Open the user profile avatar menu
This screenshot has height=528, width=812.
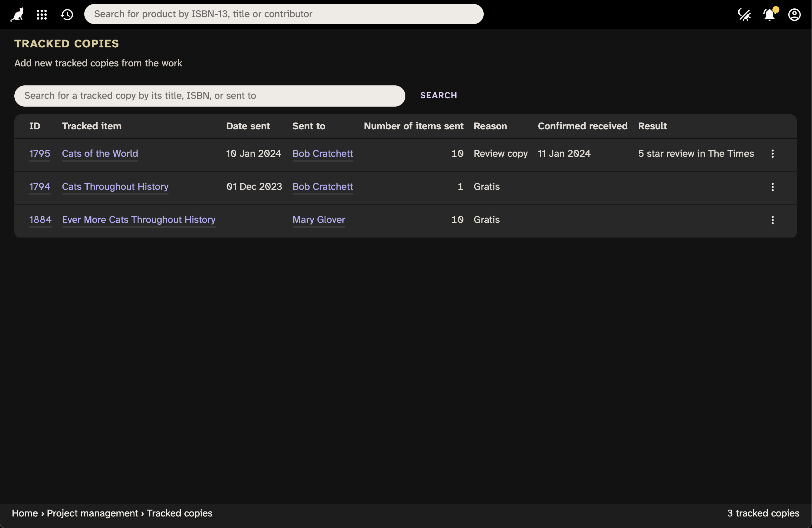point(795,14)
